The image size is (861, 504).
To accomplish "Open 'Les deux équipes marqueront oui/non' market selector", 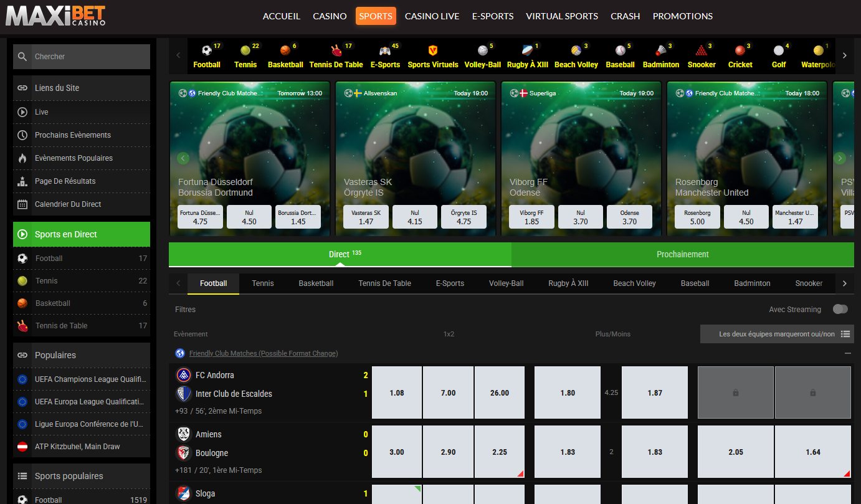I will pos(777,334).
